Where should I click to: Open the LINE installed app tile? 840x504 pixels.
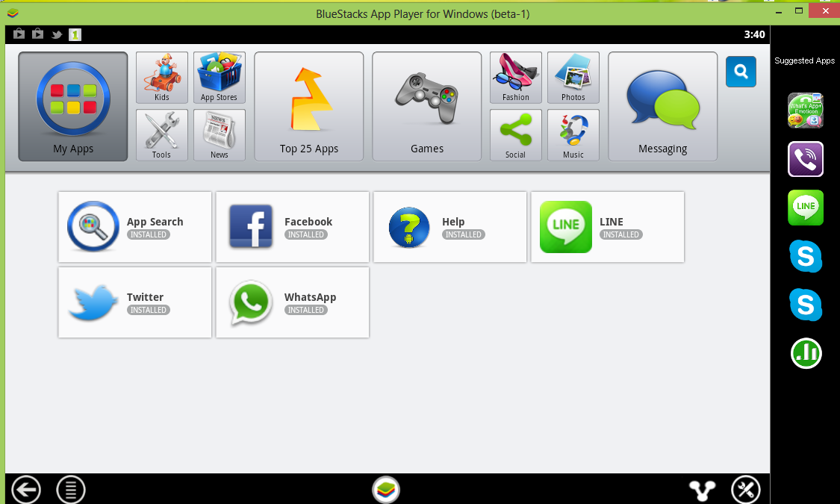pos(608,227)
